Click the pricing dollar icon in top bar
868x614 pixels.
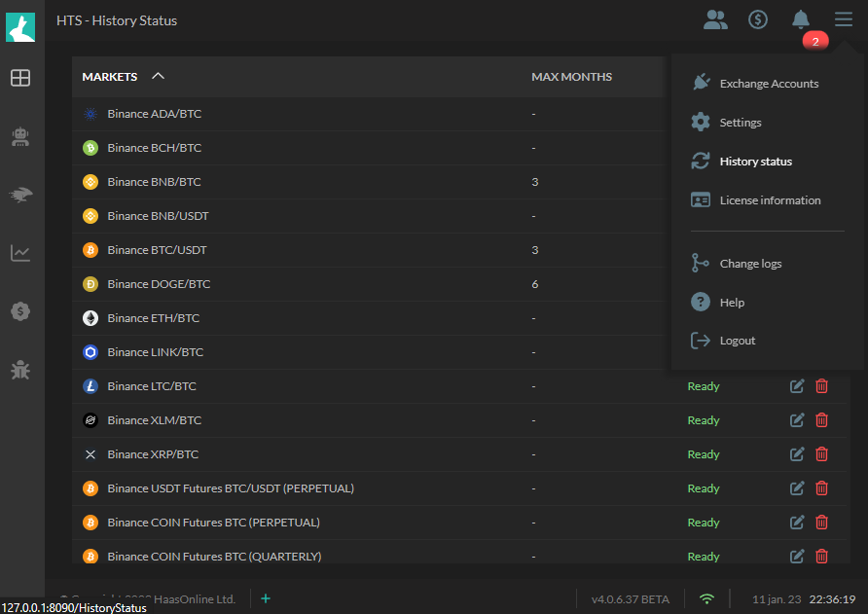(x=758, y=18)
